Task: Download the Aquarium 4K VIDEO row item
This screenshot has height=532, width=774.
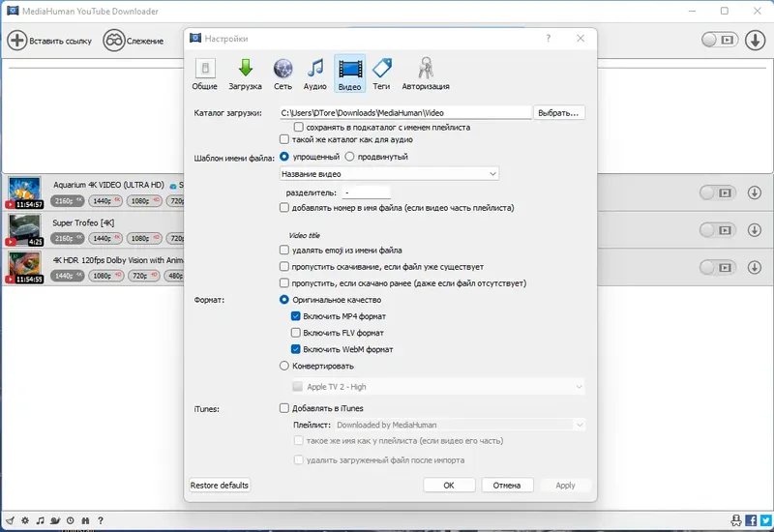Action: (755, 192)
